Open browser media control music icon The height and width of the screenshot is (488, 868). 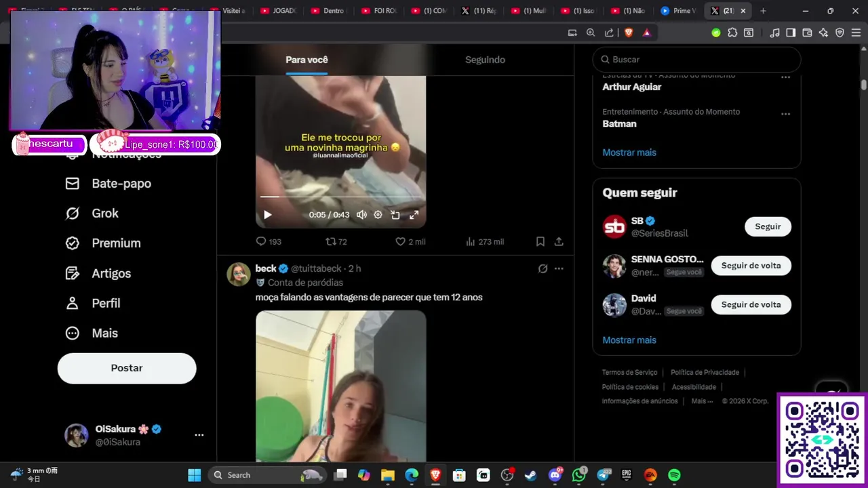click(x=774, y=33)
